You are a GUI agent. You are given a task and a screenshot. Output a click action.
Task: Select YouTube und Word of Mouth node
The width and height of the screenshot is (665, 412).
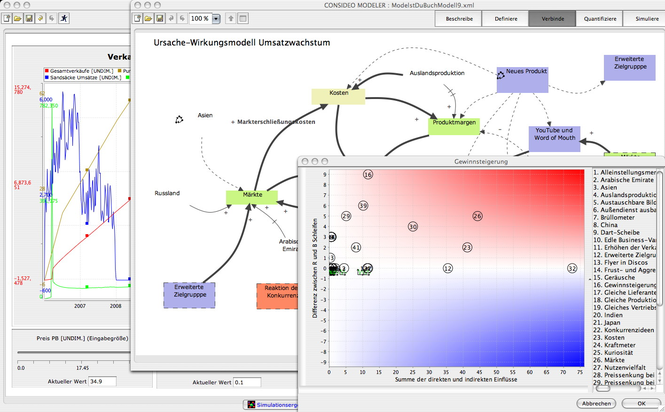click(x=554, y=139)
